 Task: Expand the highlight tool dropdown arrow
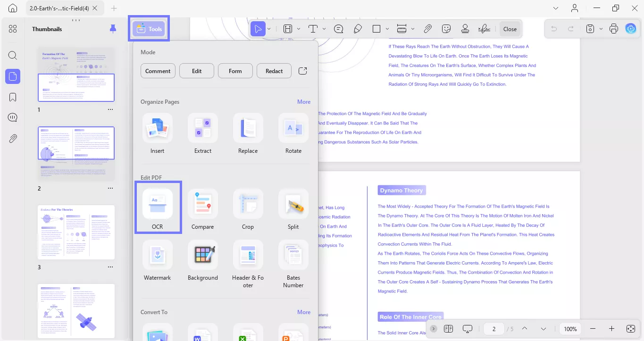click(299, 29)
